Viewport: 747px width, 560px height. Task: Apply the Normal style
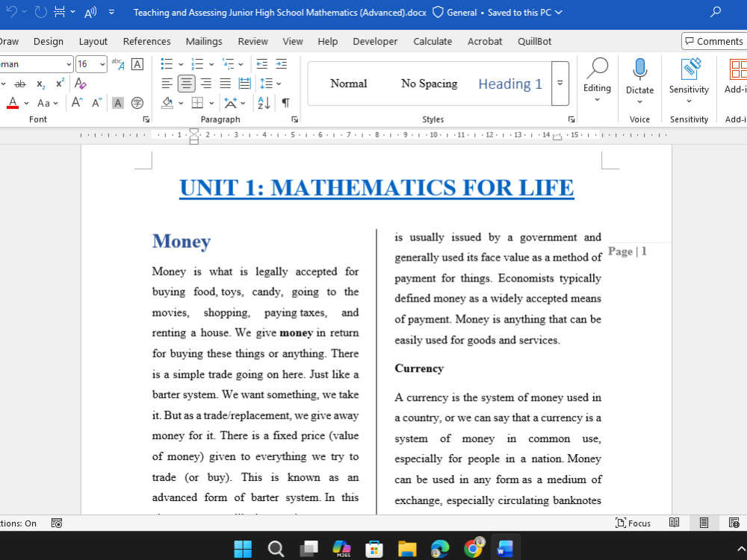(x=349, y=84)
